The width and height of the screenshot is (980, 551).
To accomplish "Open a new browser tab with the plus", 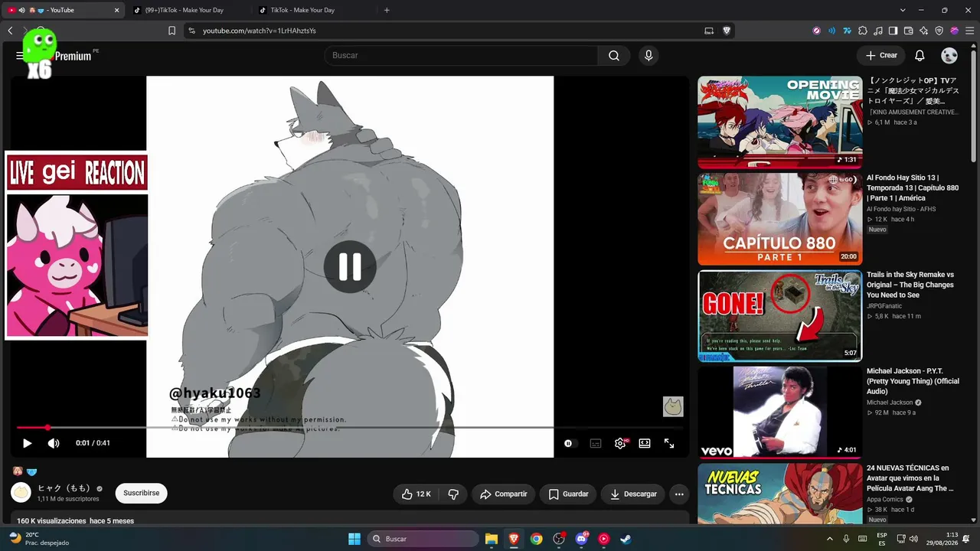I will point(387,10).
